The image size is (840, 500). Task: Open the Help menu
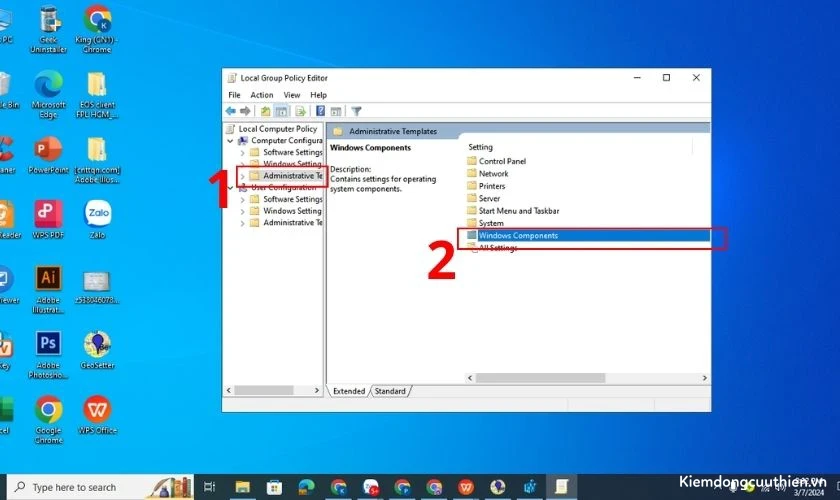pos(318,95)
